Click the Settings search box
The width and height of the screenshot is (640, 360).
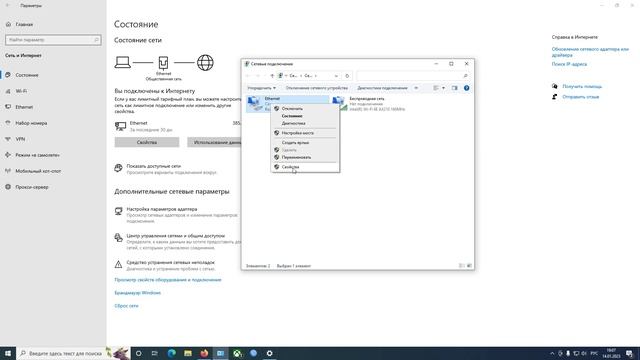pos(53,40)
